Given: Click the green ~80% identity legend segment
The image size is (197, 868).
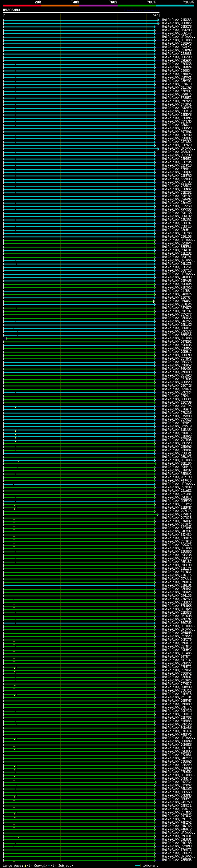Looking at the screenshot, I should coord(136,6).
